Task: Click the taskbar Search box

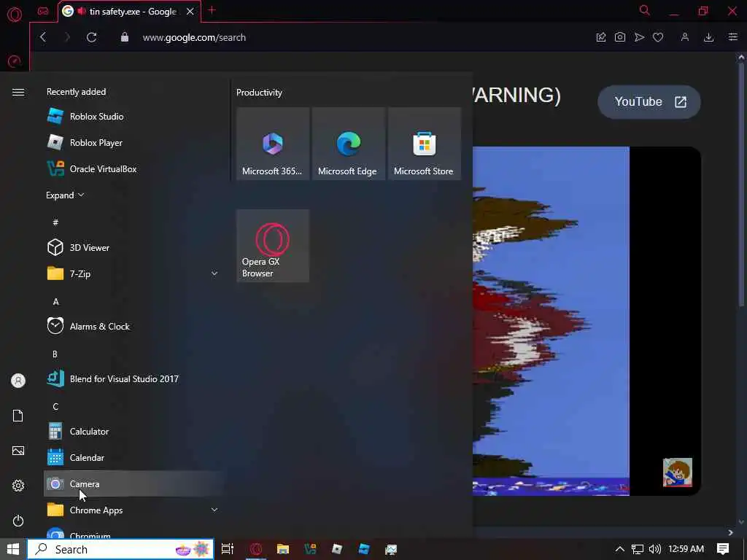Action: [x=120, y=549]
